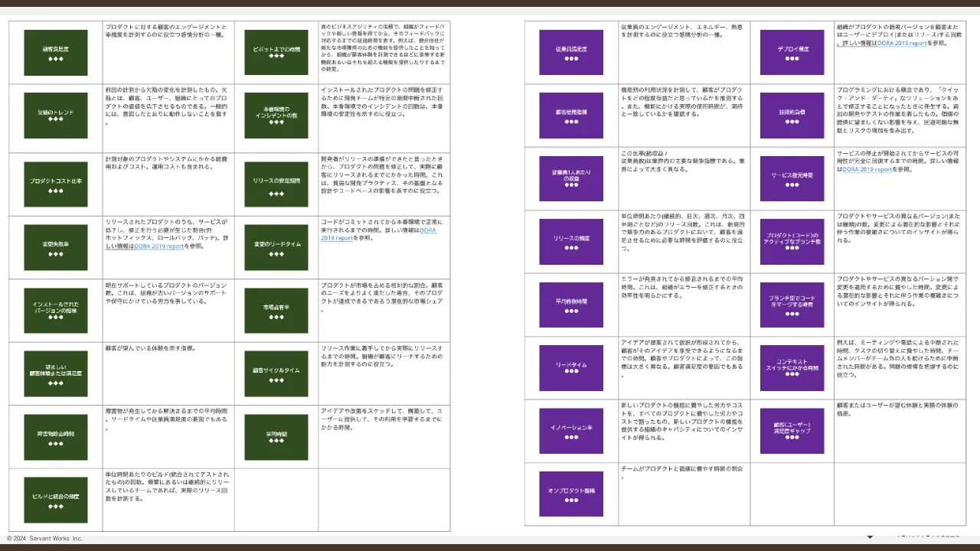Click the プロダクト(コード)のアクティブなブランチ数 card
The image size is (980, 551).
792,242
